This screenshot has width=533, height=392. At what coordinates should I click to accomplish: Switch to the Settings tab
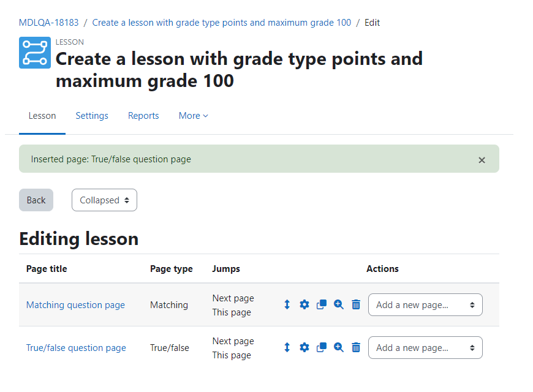[x=92, y=116]
